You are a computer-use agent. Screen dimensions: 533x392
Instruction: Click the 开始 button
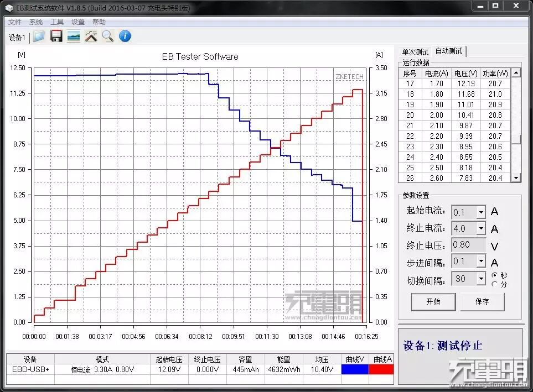433,301
